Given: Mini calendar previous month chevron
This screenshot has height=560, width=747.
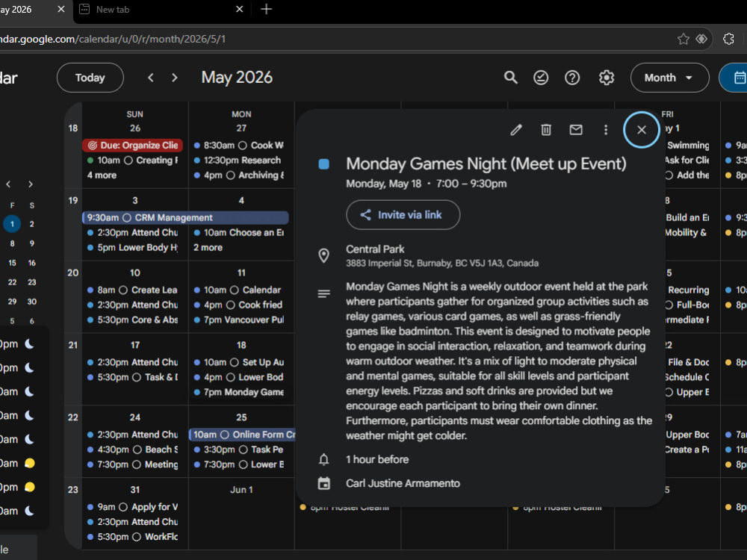Looking at the screenshot, I should coord(8,184).
